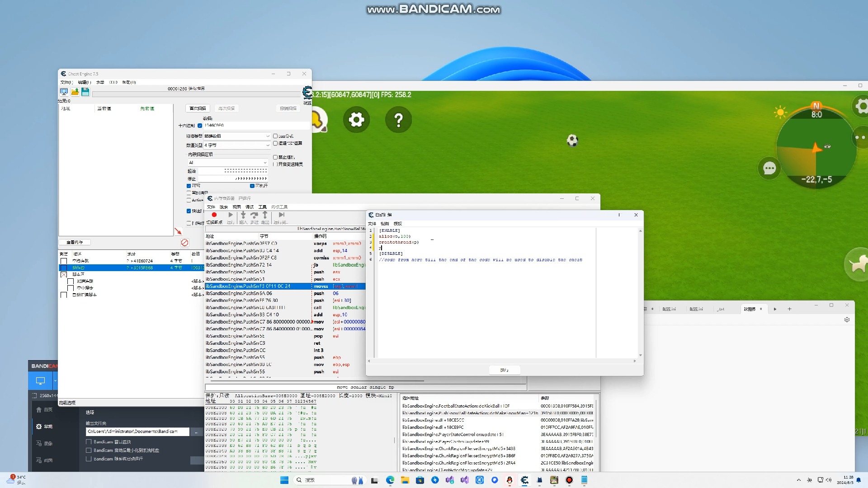Image resolution: width=868 pixels, height=488 pixels.
Task: Open the File menu in auto assemble window
Action: coord(372,224)
